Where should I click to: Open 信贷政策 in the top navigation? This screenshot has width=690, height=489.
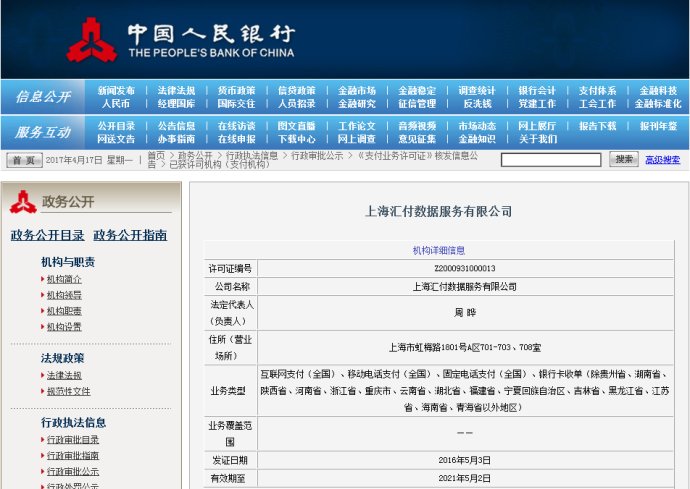click(297, 91)
